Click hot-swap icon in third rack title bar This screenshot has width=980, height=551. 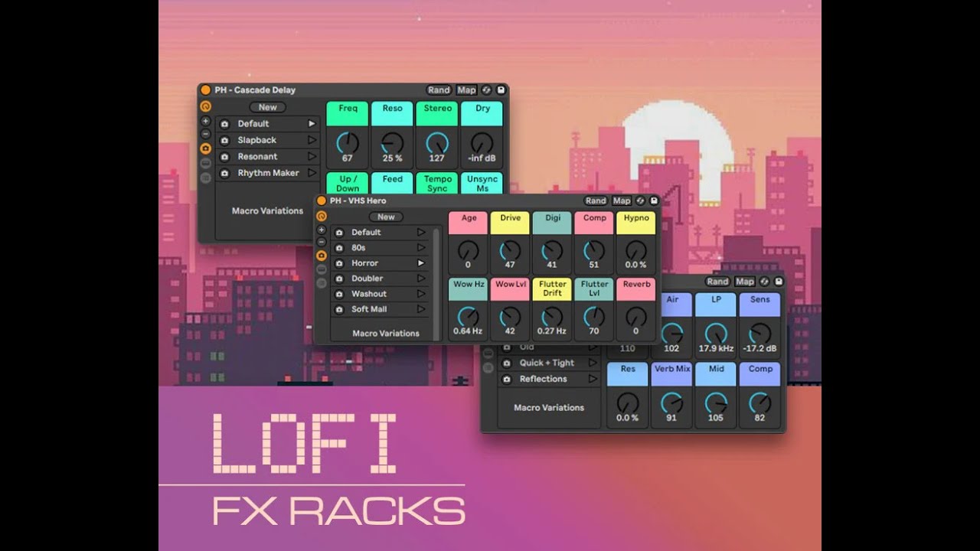pyautogui.click(x=765, y=282)
